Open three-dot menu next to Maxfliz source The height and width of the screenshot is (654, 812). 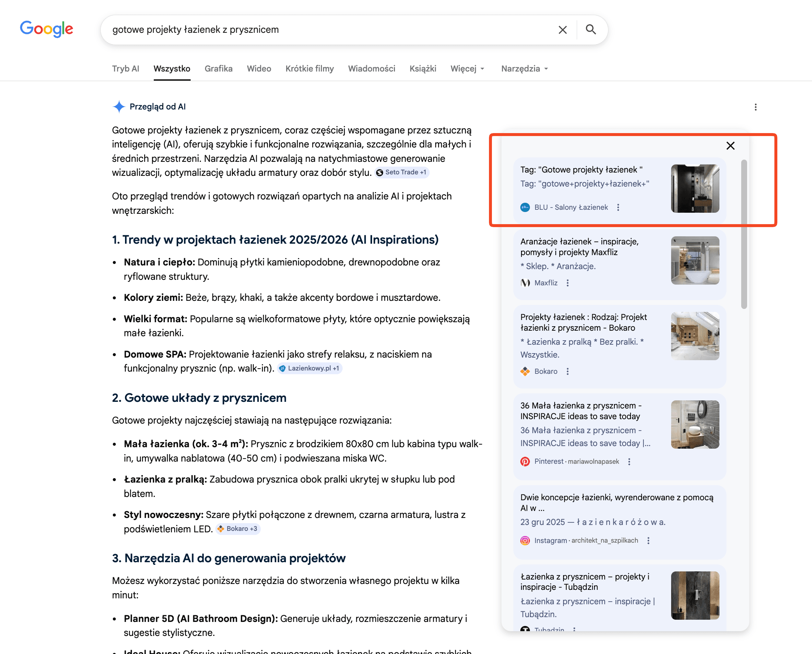coord(568,283)
